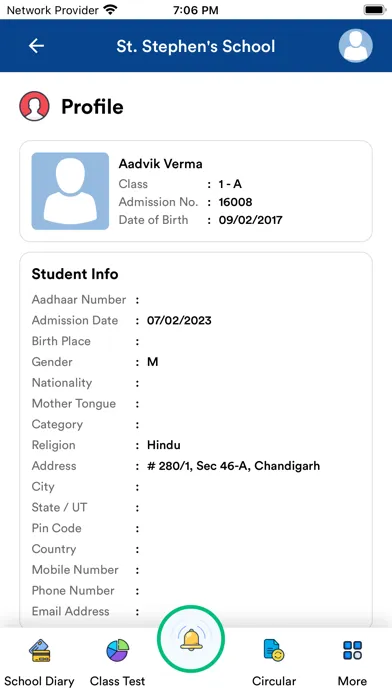
Task: Tap the Student Info heading
Action: click(x=75, y=274)
